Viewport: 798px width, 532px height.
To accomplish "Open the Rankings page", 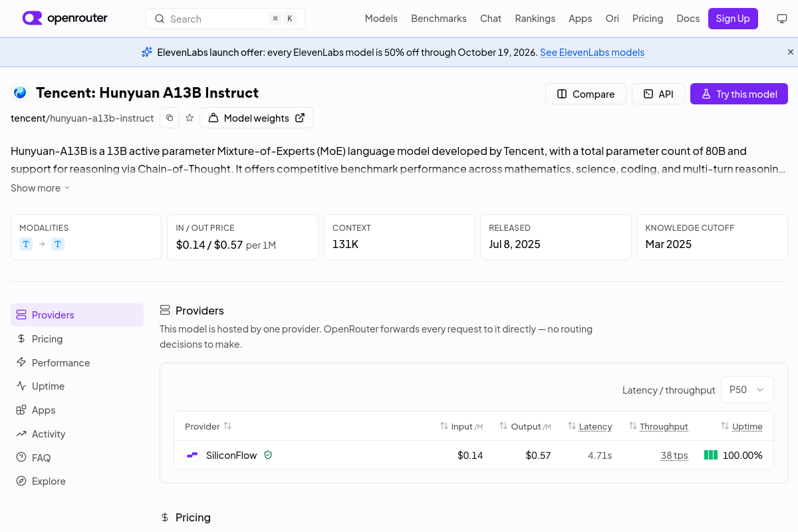I will tap(535, 19).
